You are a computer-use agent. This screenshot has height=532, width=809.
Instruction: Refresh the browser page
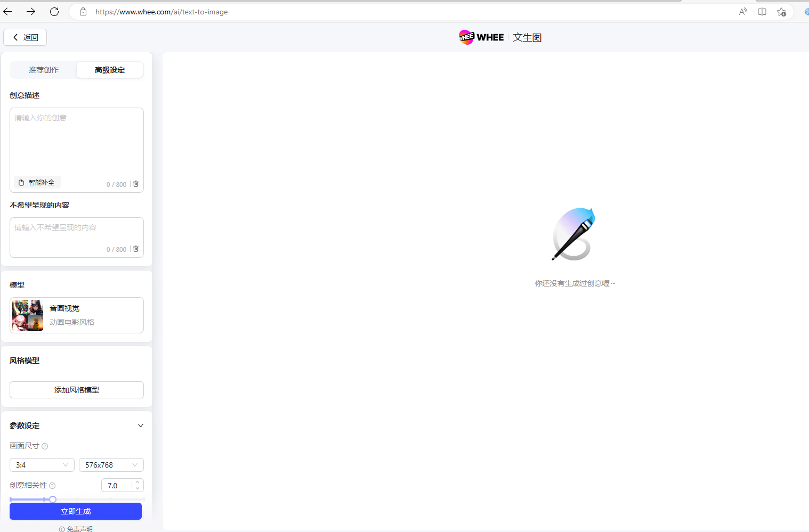[x=54, y=12]
